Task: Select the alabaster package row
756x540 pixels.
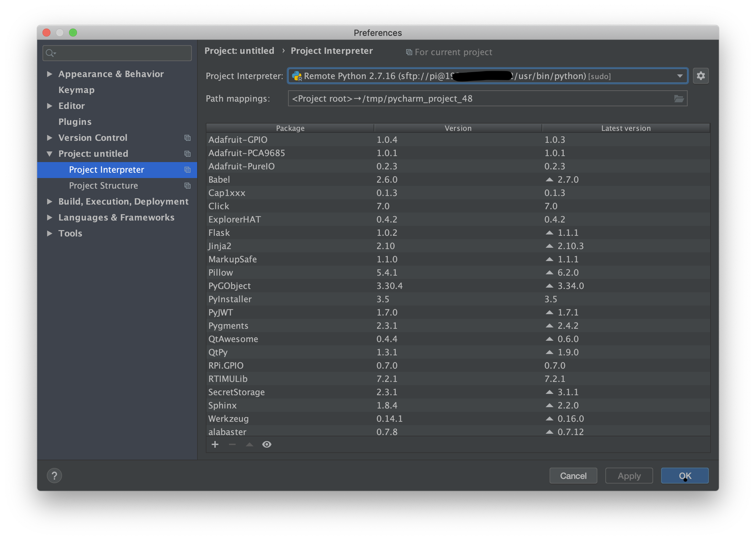Action: click(458, 431)
